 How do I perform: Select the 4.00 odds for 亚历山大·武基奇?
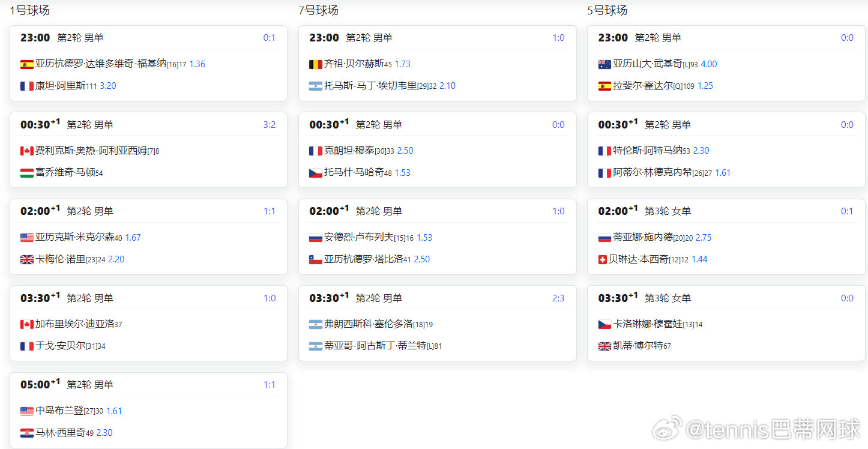pyautogui.click(x=709, y=64)
